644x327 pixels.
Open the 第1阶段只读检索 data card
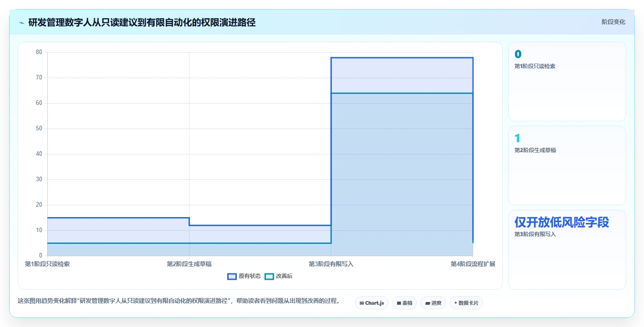coord(567,81)
